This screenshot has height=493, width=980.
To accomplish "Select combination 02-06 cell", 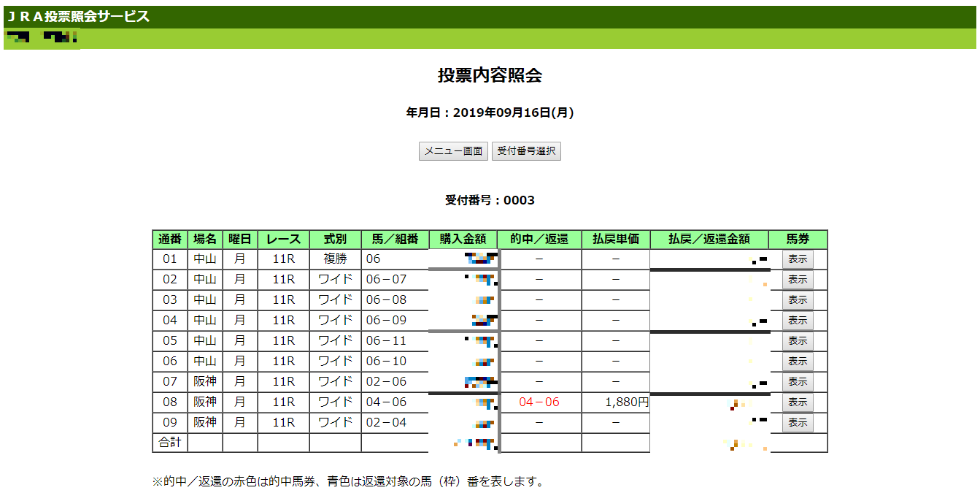I will [x=396, y=381].
